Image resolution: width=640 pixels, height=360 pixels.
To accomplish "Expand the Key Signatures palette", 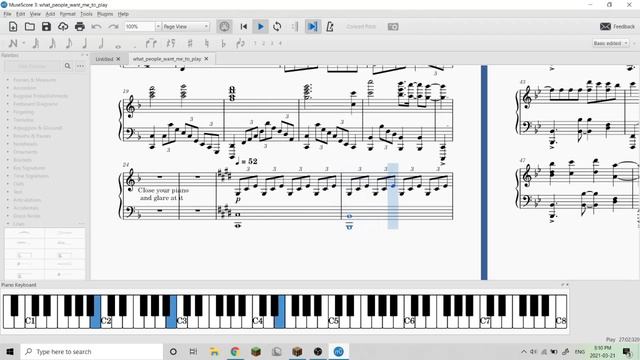I will pos(29,168).
